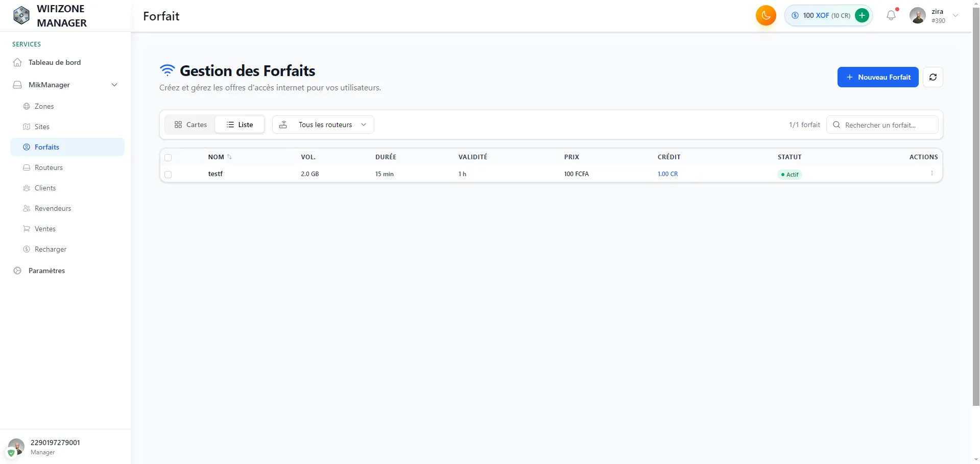Create a plan with Nouveau Forfait
Viewport: 980px width, 464px height.
877,77
